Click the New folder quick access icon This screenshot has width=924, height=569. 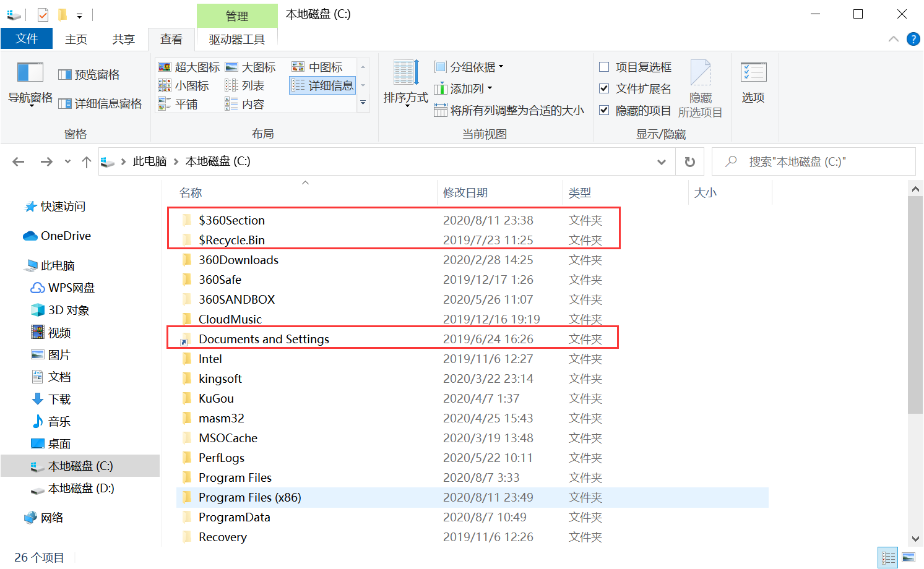point(62,14)
